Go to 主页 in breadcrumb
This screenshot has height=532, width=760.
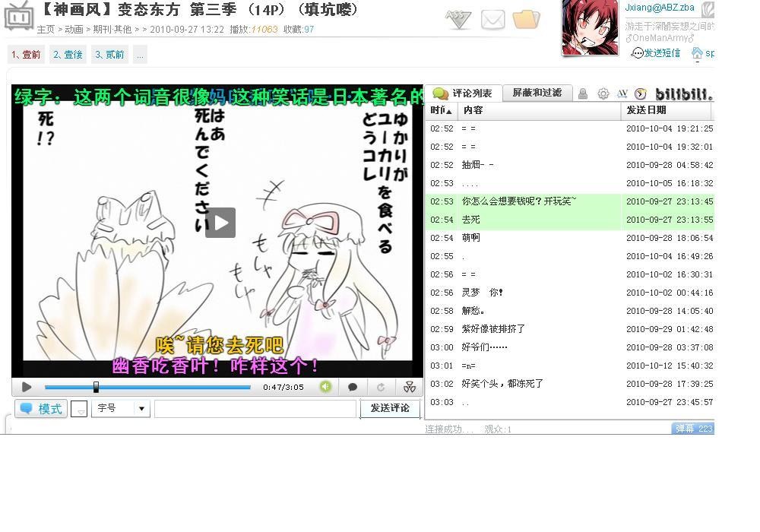pyautogui.click(x=46, y=30)
